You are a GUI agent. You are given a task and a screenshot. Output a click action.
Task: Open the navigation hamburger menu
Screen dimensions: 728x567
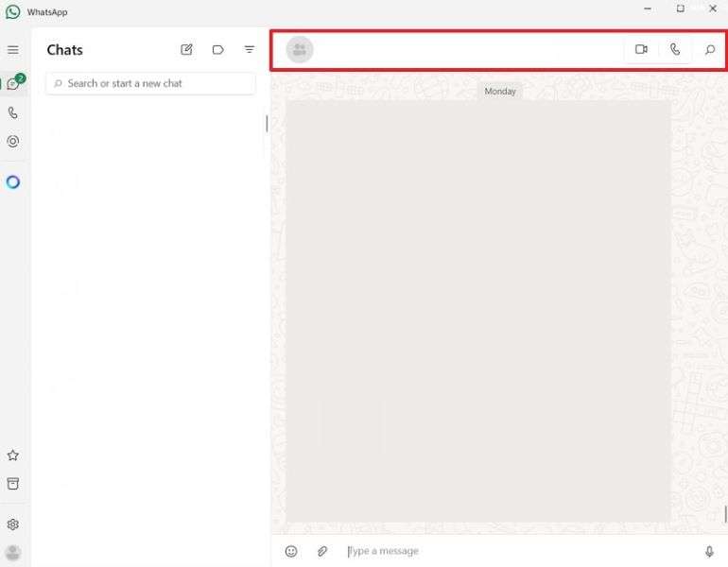(13, 50)
